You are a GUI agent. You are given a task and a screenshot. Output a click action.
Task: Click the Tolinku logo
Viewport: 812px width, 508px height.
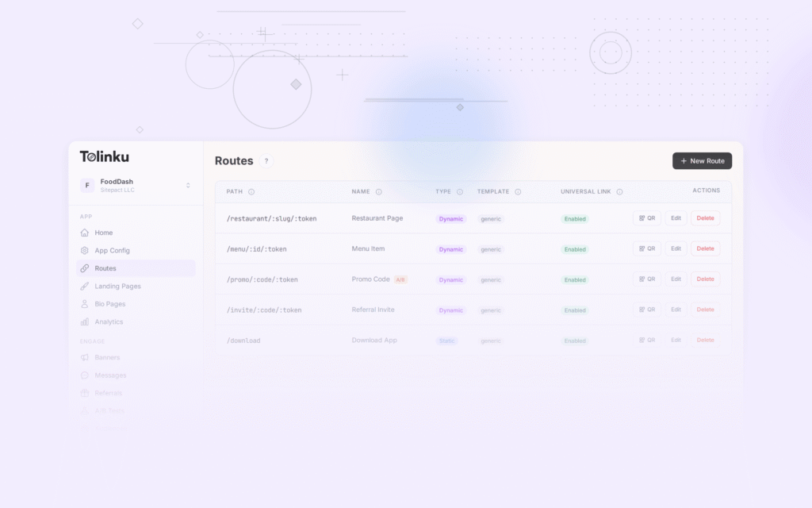point(104,156)
